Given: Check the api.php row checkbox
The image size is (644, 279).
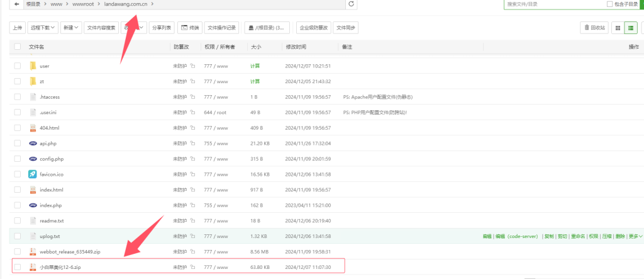Looking at the screenshot, I should pos(17,144).
